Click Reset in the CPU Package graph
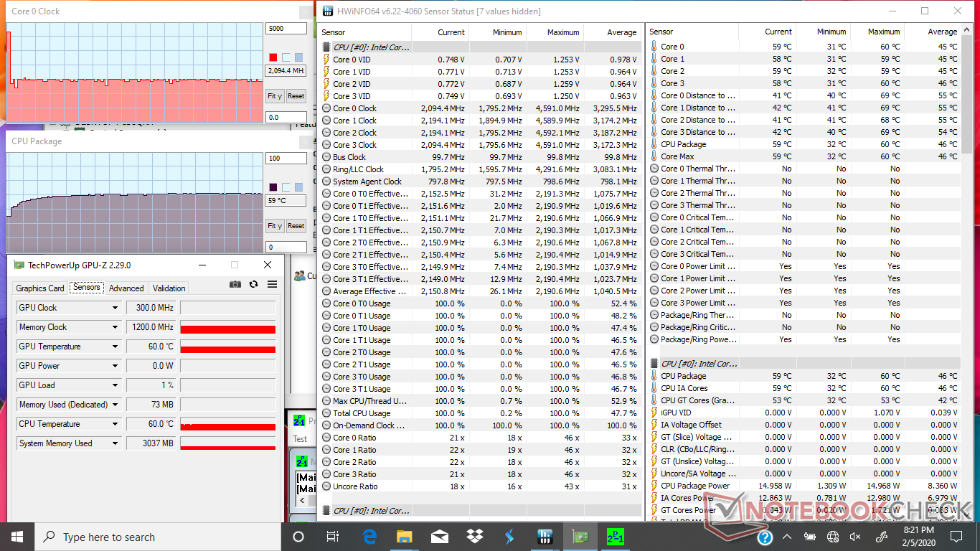980x551 pixels. coord(296,225)
